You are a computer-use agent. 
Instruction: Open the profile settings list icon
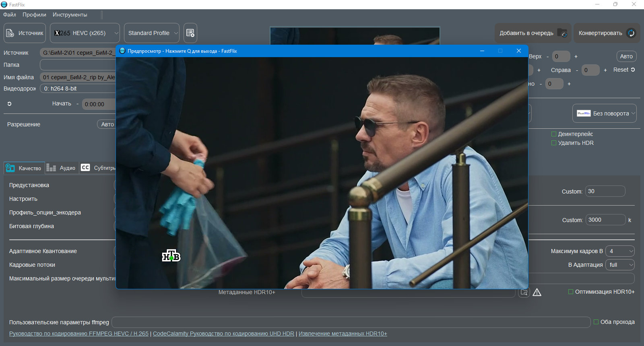[190, 33]
